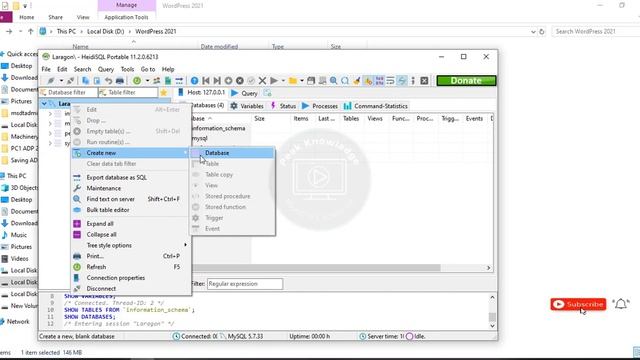
Task: Switch to the Status tab
Action: point(283,106)
